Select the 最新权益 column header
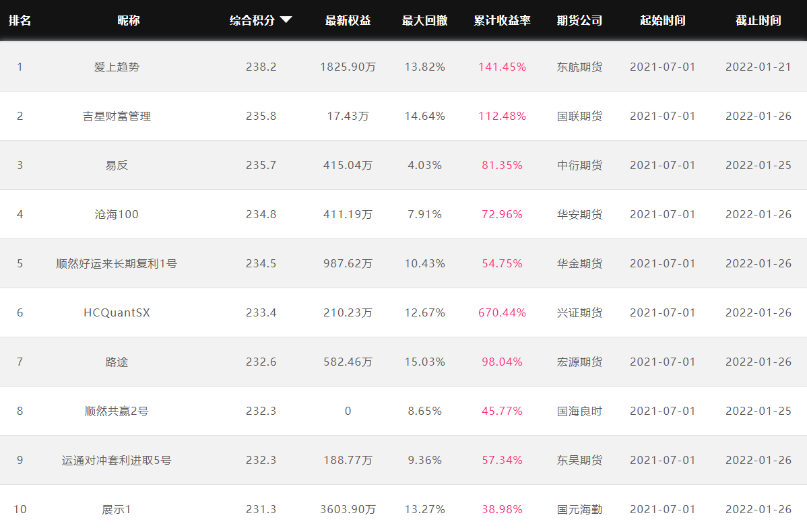The image size is (807, 532). [348, 21]
